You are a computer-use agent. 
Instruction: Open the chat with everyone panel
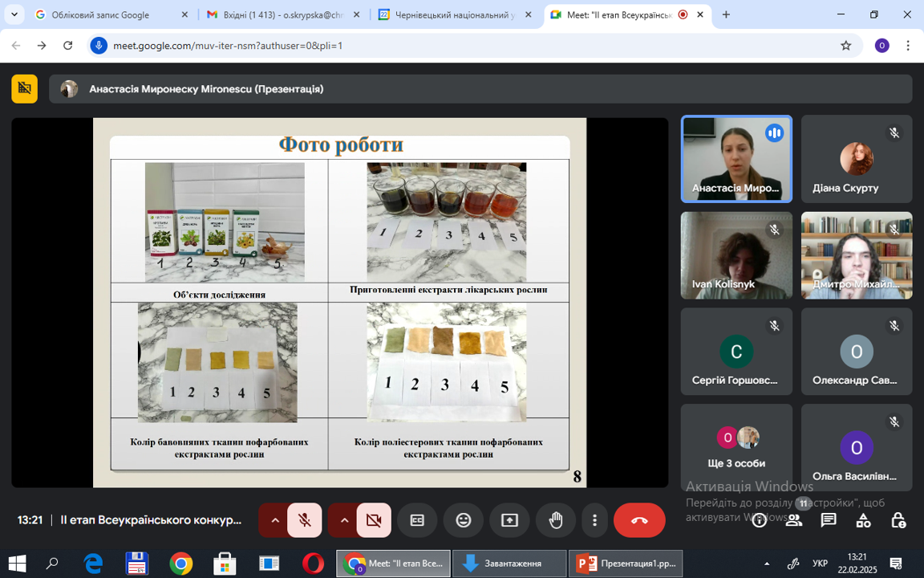coord(829,519)
